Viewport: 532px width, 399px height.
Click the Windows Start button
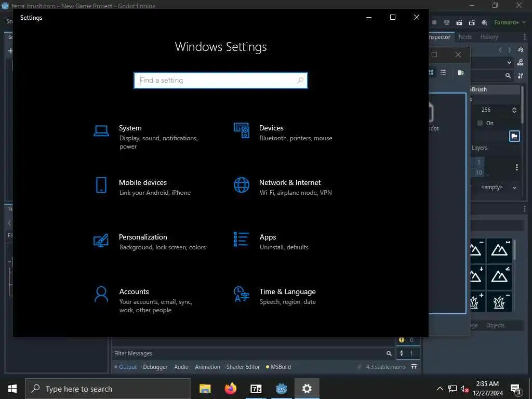[x=12, y=389]
